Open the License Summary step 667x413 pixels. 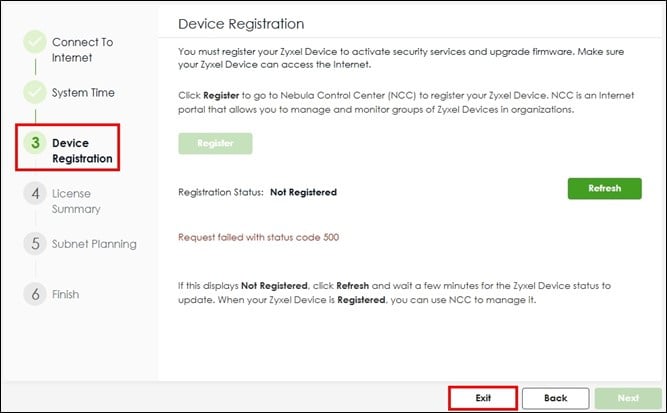(76, 201)
